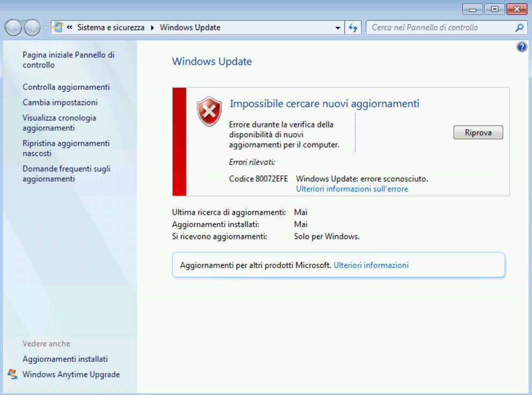532x395 pixels.
Task: Click Controlla aggiornamenti
Action: pyautogui.click(x=66, y=87)
